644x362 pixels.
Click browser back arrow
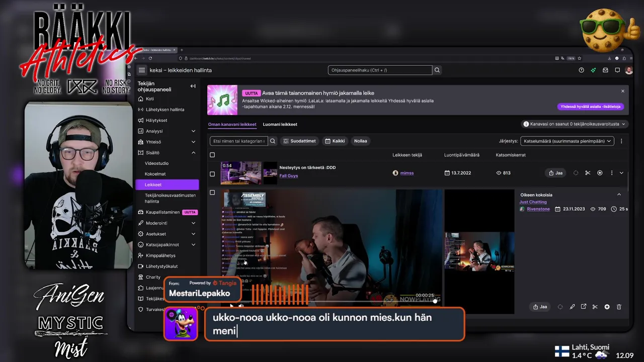[x=136, y=58]
